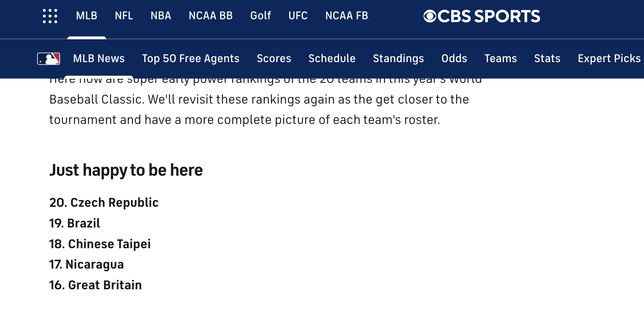Open Expert Picks page
This screenshot has width=644, height=325.
click(x=609, y=59)
